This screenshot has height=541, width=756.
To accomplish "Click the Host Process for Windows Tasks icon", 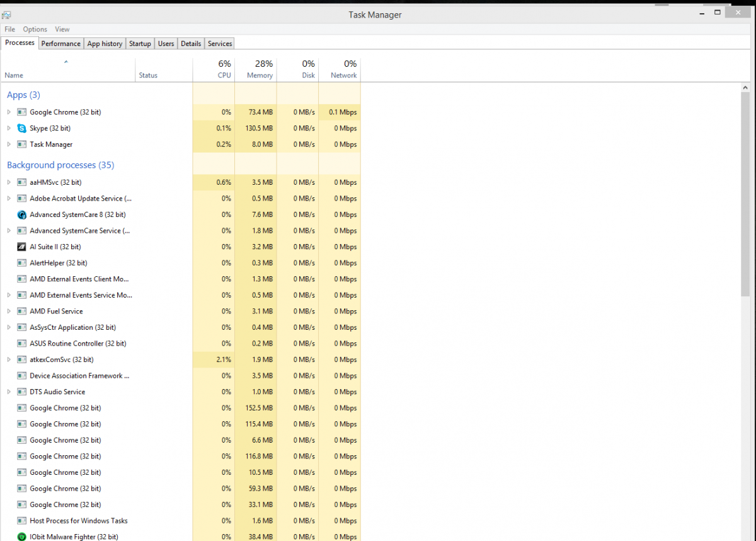I will [x=21, y=521].
